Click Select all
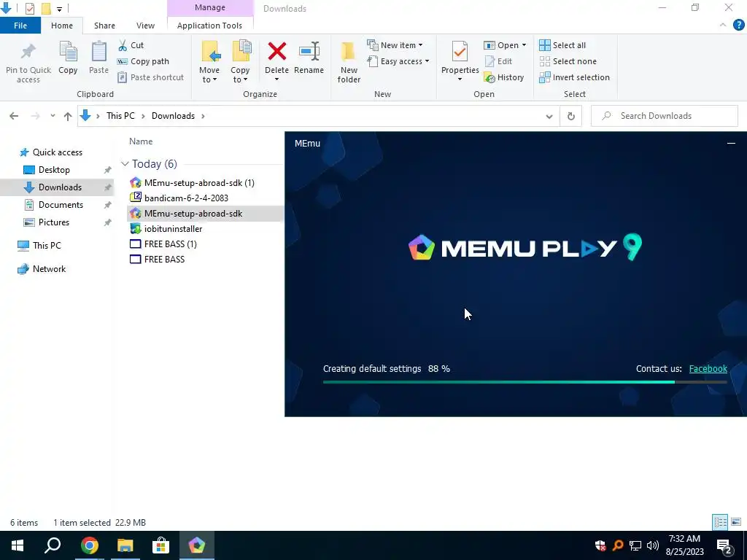This screenshot has width=747, height=560. point(562,45)
